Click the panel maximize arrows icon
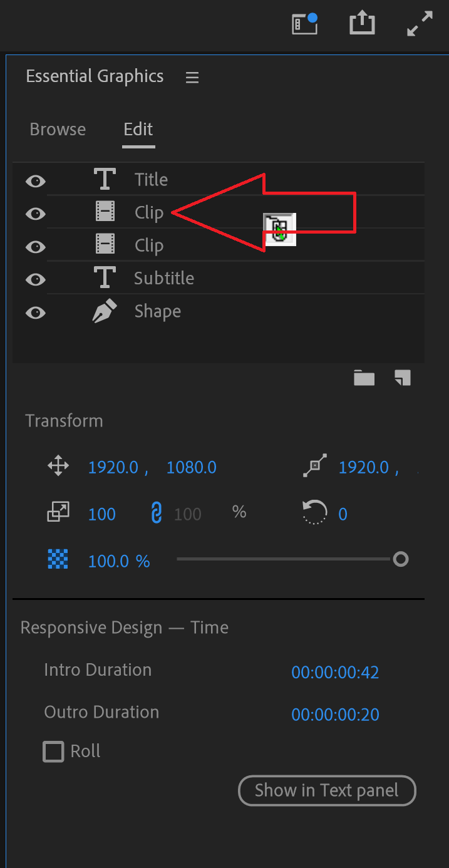The height and width of the screenshot is (868, 449). pos(419,24)
